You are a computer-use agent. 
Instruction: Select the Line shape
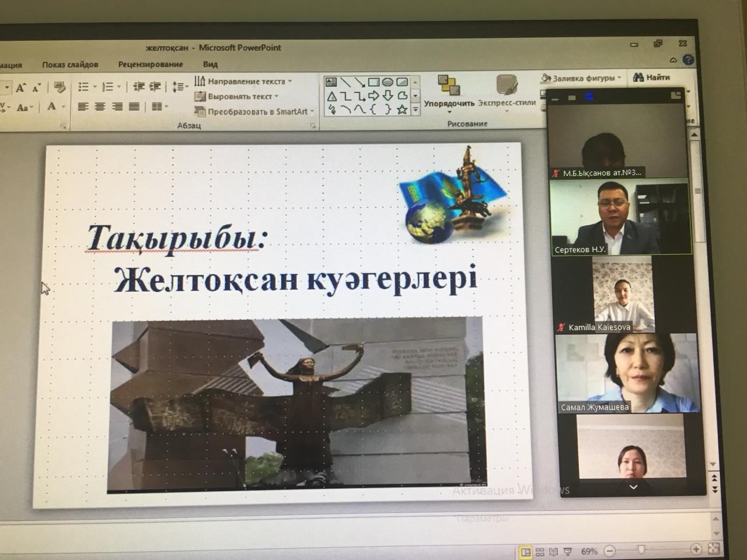(345, 82)
